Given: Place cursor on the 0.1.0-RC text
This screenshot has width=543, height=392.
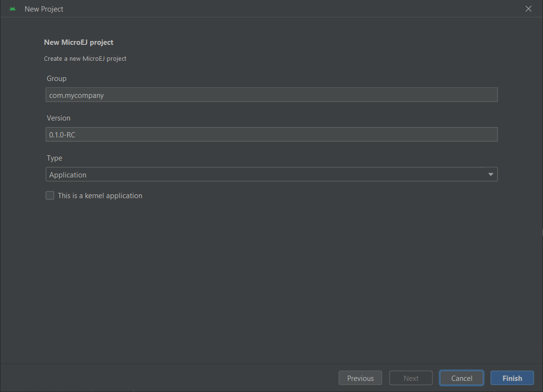Looking at the screenshot, I should click(62, 135).
